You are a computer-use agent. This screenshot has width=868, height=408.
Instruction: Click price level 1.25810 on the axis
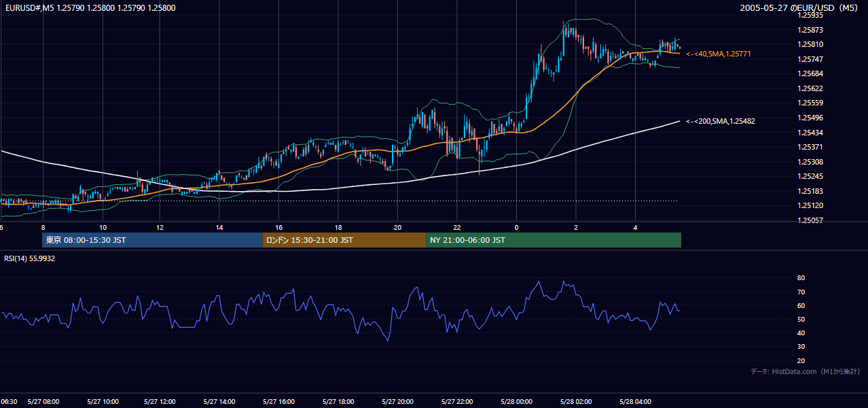click(x=811, y=44)
